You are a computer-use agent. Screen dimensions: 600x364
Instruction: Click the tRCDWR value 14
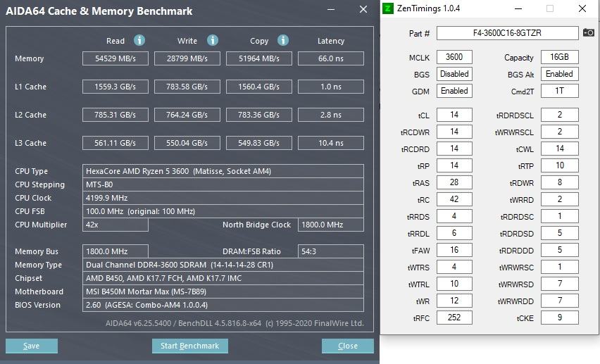pos(454,132)
